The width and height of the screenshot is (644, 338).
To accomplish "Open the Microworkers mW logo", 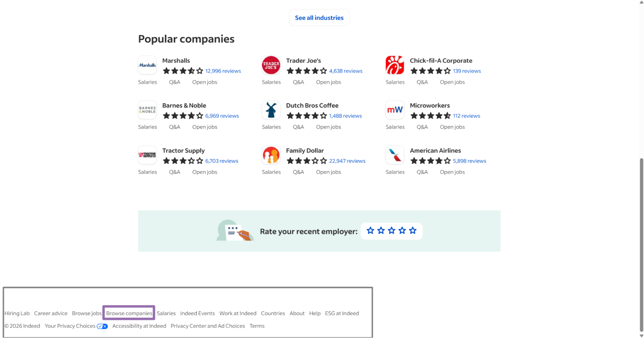I will pos(395,110).
